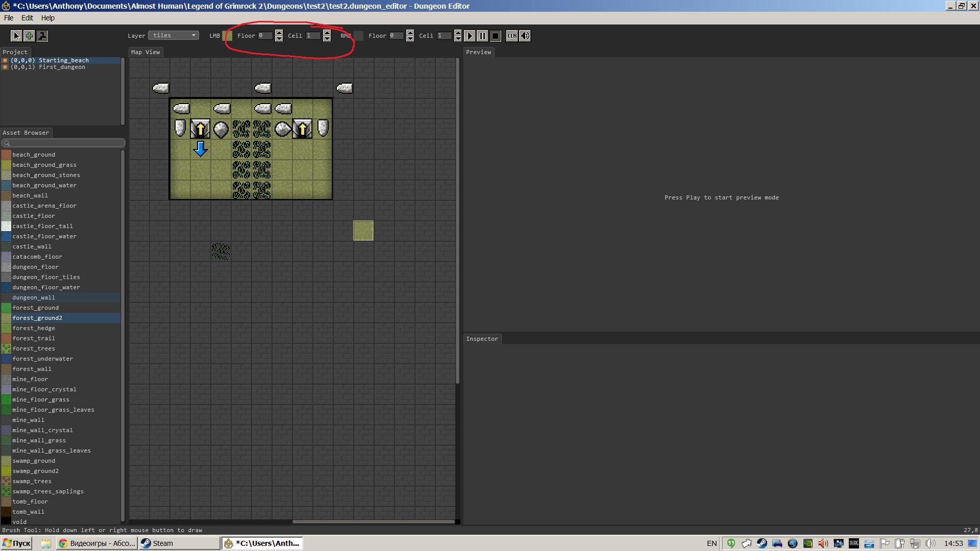Select the First_dungeon level
Screen dimensions: 980x551
click(x=60, y=67)
